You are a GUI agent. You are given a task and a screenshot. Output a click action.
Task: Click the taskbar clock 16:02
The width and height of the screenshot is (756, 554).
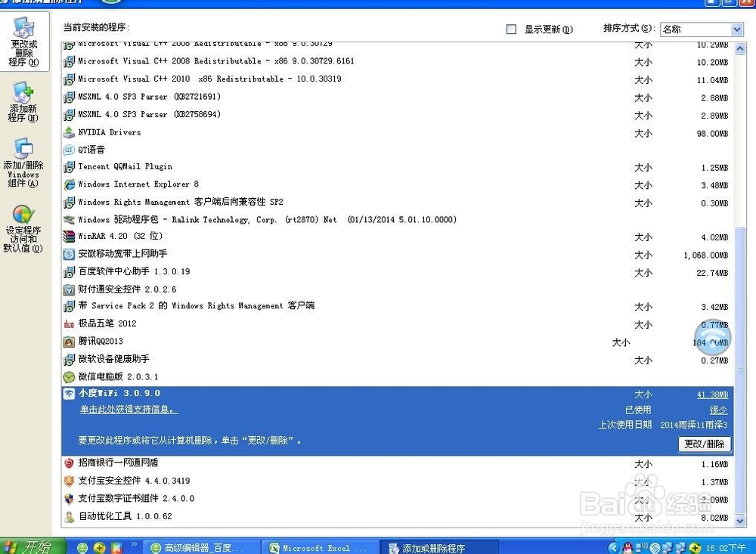click(726, 548)
